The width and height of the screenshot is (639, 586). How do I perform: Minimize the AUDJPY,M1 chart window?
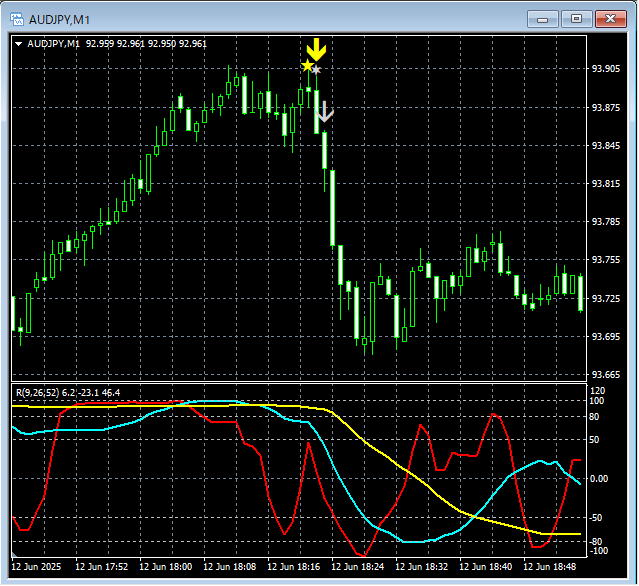click(x=542, y=19)
